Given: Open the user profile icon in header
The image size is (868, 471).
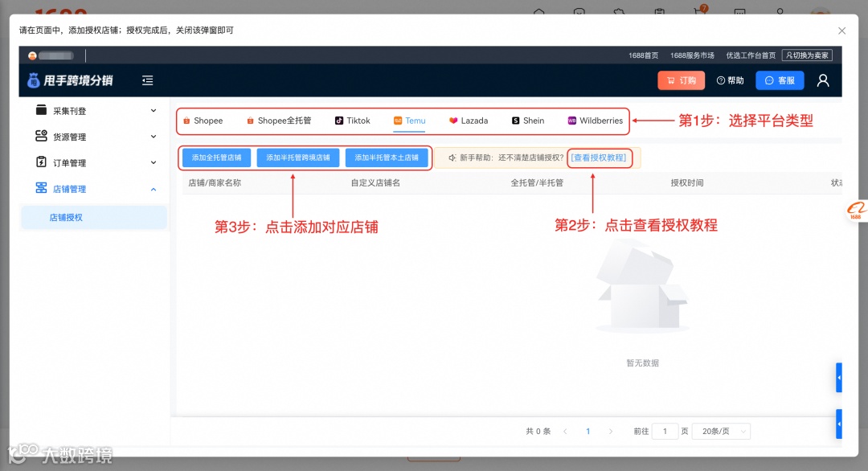Looking at the screenshot, I should pyautogui.click(x=823, y=81).
